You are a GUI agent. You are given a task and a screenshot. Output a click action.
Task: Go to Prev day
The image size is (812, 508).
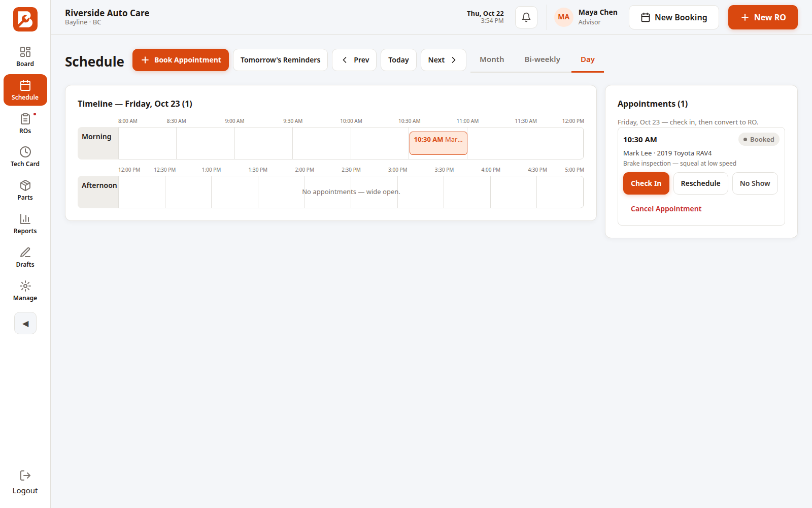[x=354, y=60]
